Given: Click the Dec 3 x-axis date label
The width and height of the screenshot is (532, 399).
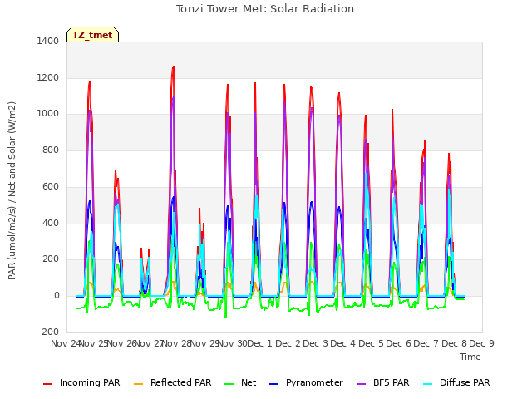Looking at the screenshot, I should coord(315,343).
